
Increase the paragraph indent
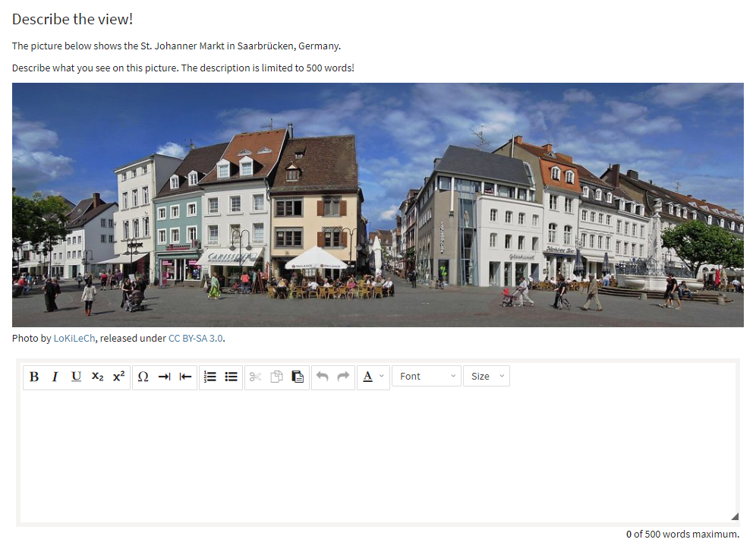click(164, 377)
